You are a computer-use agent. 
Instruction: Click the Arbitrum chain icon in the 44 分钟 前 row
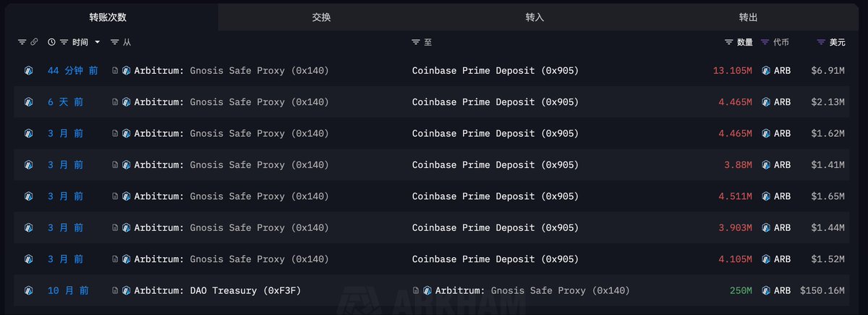[x=28, y=71]
